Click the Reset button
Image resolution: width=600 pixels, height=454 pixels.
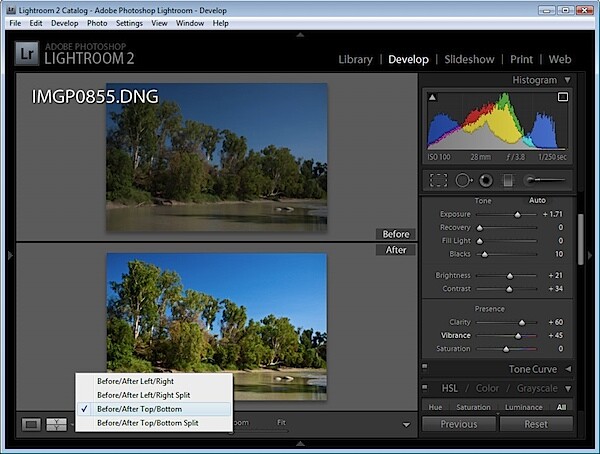pos(536,424)
